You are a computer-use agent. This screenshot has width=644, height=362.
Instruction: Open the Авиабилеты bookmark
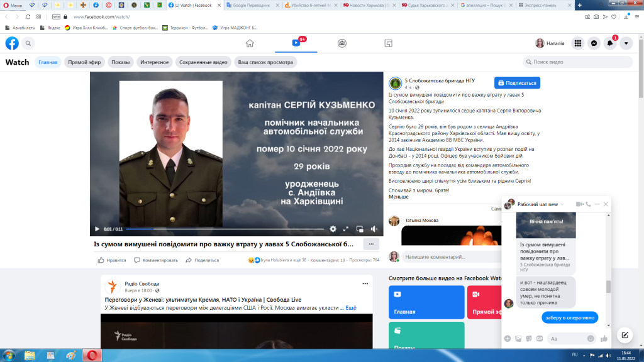pyautogui.click(x=20, y=28)
